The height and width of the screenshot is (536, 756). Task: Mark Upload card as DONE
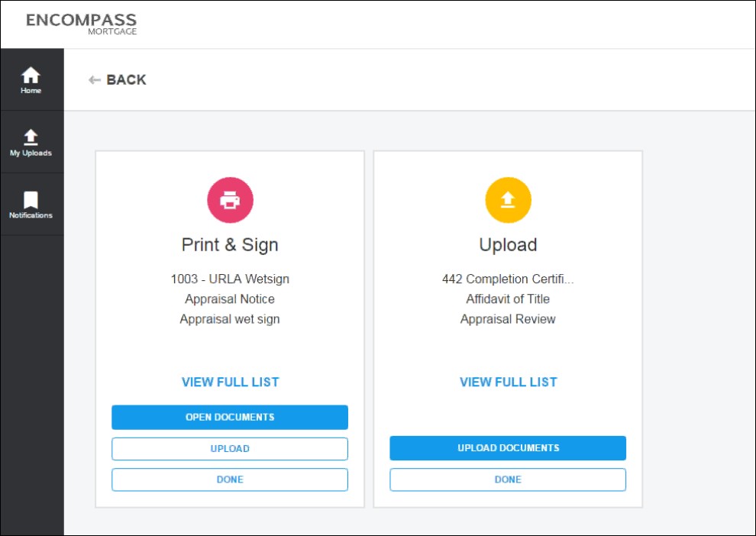coord(508,479)
